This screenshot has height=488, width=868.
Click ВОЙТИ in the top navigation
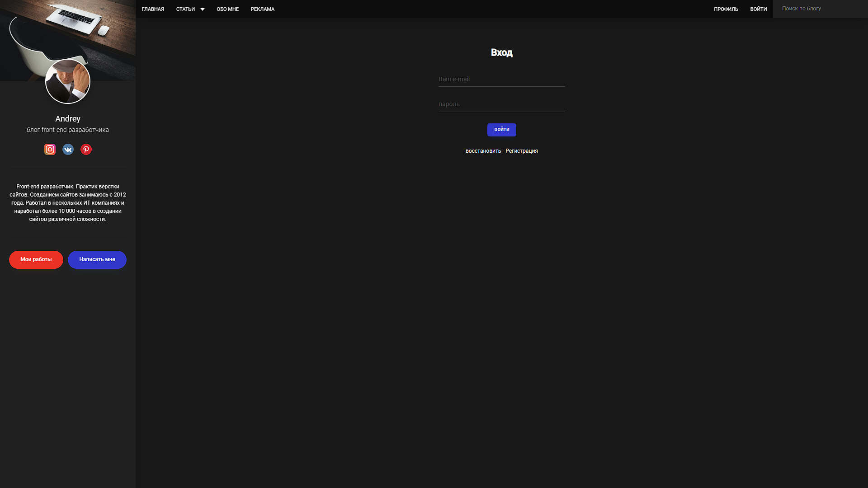coord(759,9)
